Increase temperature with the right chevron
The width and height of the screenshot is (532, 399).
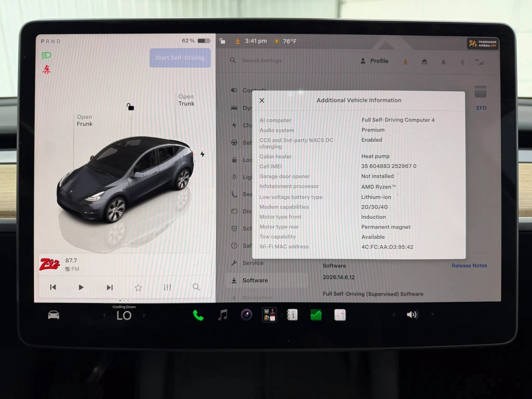point(144,315)
